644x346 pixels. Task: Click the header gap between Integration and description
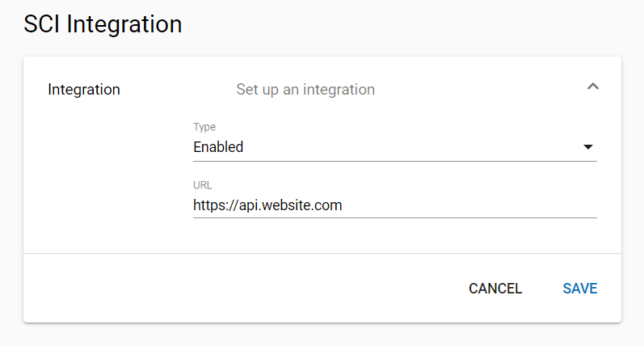point(178,89)
